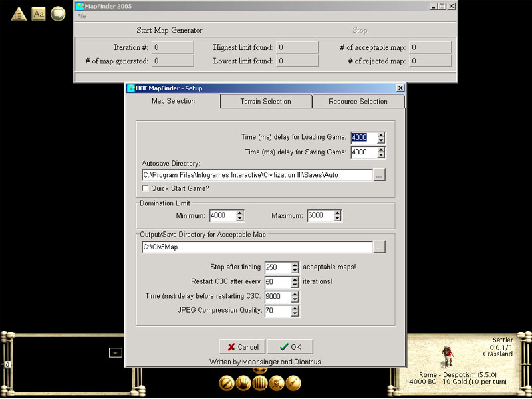Viewport: 532px width, 399px height.
Task: Decrease the JPEG Compression Quality value
Action: pyautogui.click(x=295, y=313)
